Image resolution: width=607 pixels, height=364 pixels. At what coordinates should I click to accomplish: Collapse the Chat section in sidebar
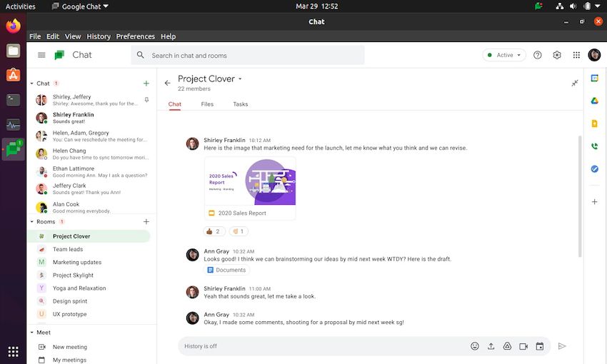click(31, 84)
